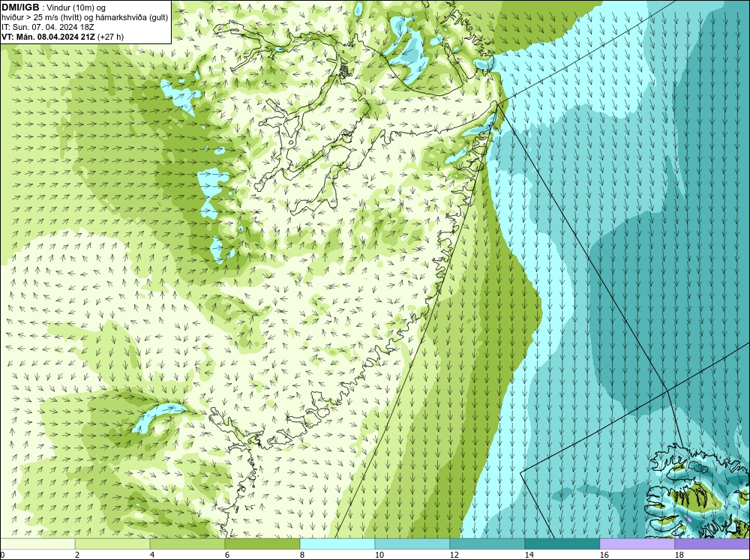Click the scale label '12'
Image resolution: width=750 pixels, height=560 pixels.
[x=454, y=555]
